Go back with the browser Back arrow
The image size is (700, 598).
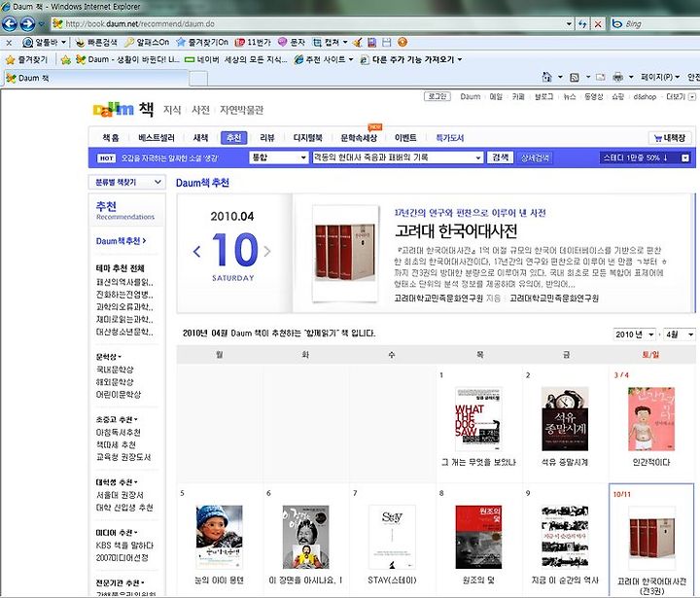[x=10, y=23]
